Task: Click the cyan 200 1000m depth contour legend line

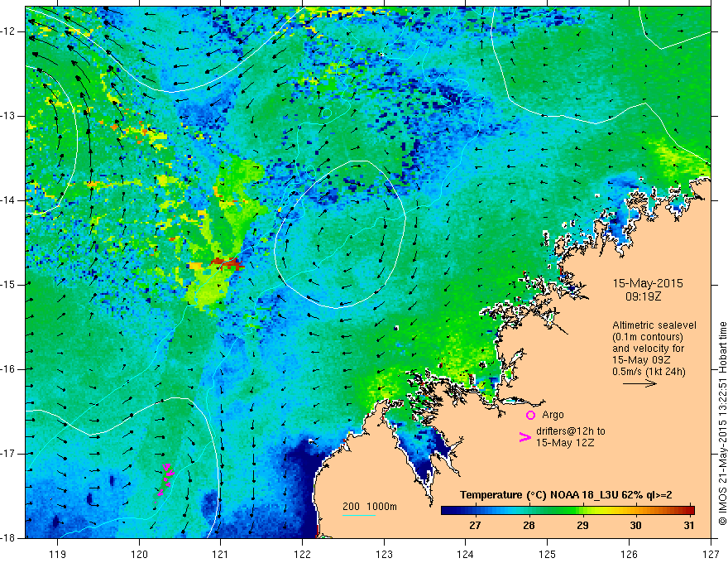Action: coord(359,515)
